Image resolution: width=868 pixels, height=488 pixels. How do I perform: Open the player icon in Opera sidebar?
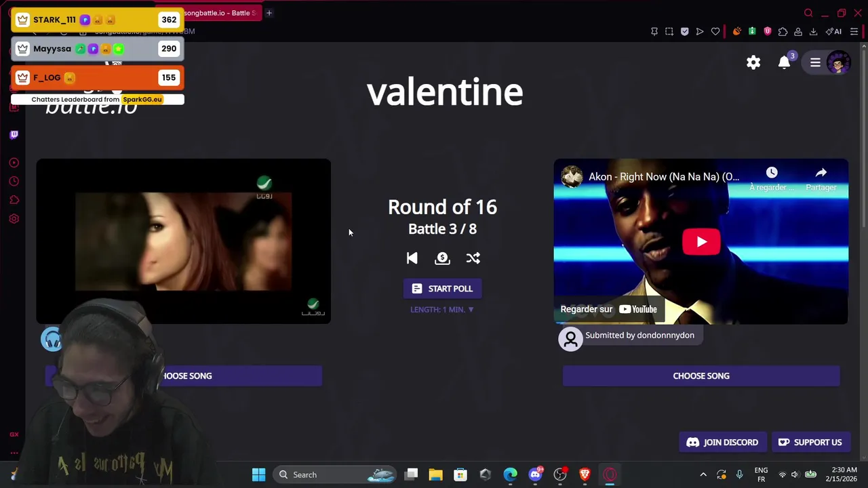(14, 163)
